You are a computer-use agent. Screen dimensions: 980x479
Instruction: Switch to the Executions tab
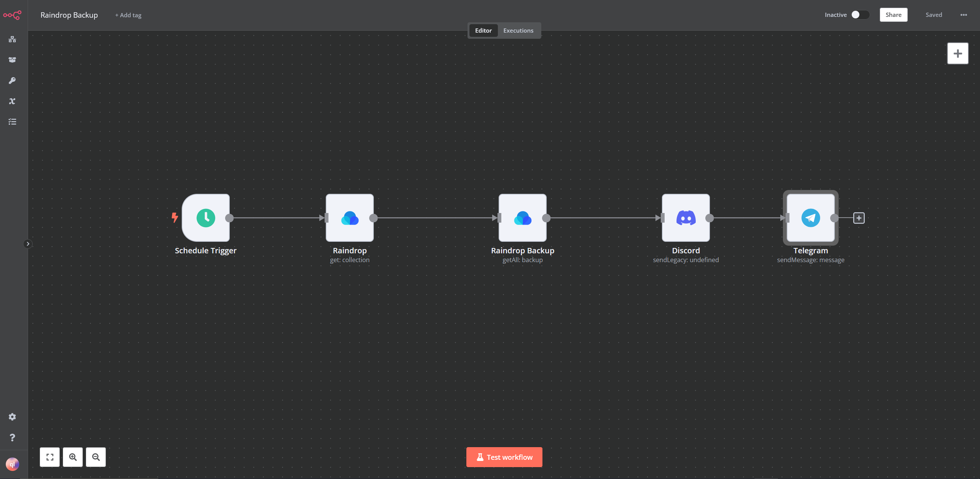click(518, 30)
